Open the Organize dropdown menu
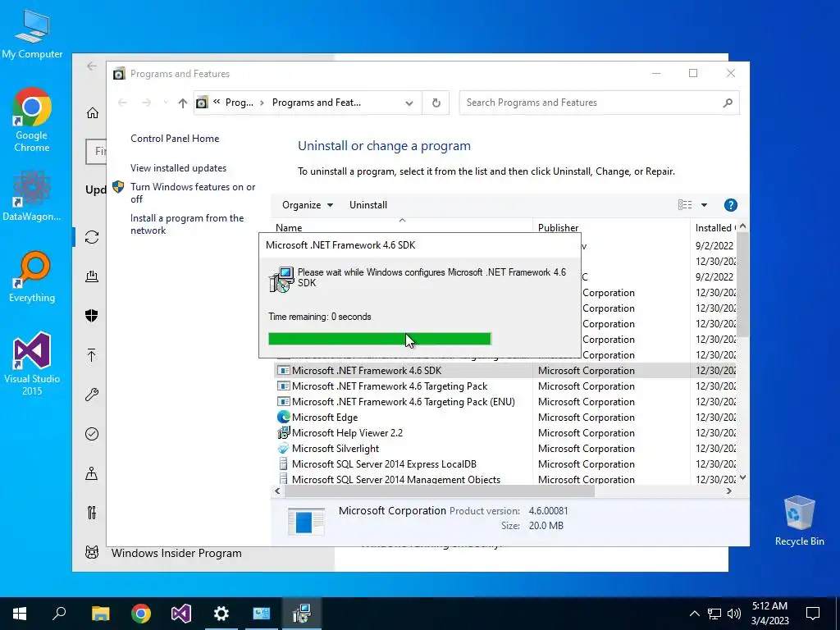The width and height of the screenshot is (840, 630). (x=308, y=204)
